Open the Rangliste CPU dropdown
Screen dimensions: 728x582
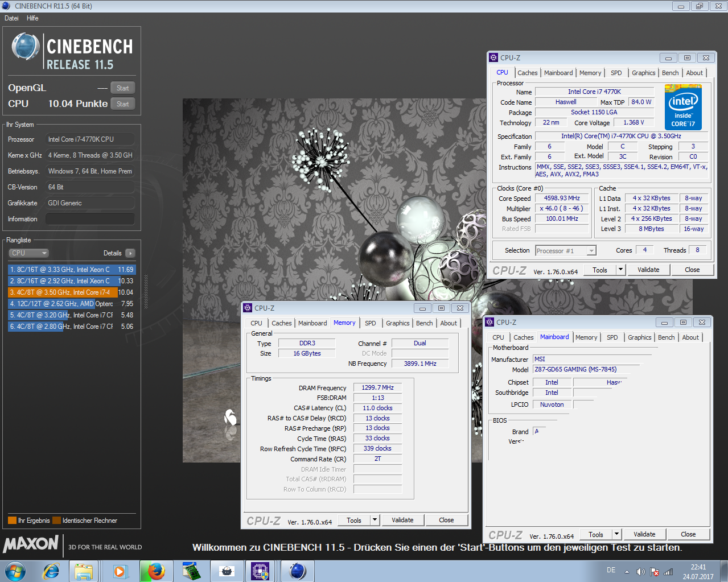tap(28, 253)
